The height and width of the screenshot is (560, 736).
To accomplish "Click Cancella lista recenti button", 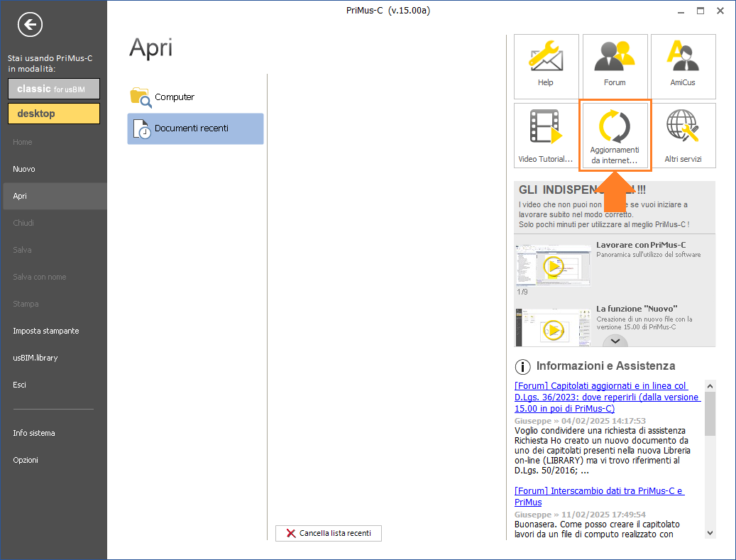I will (329, 533).
